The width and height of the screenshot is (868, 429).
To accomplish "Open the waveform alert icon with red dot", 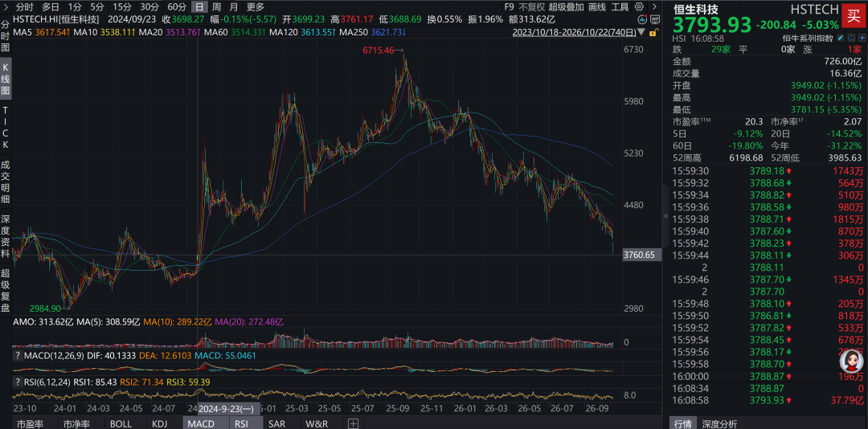I will click(642, 19).
